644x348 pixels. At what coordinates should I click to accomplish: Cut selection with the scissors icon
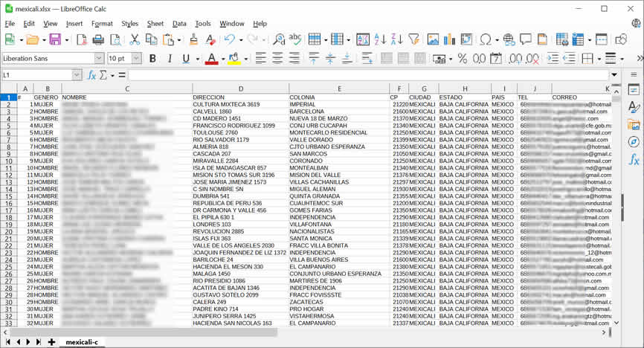pyautogui.click(x=135, y=39)
